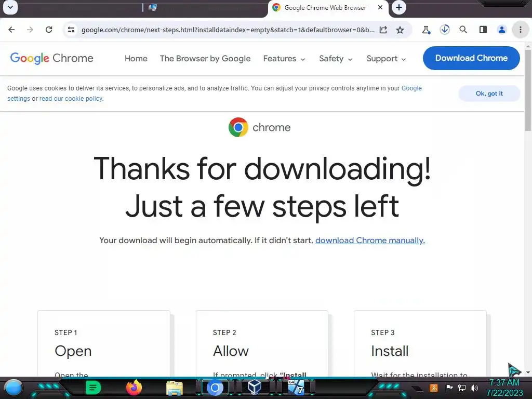Open the Start orb on taskbar
This screenshot has width=532, height=399.
click(x=14, y=388)
